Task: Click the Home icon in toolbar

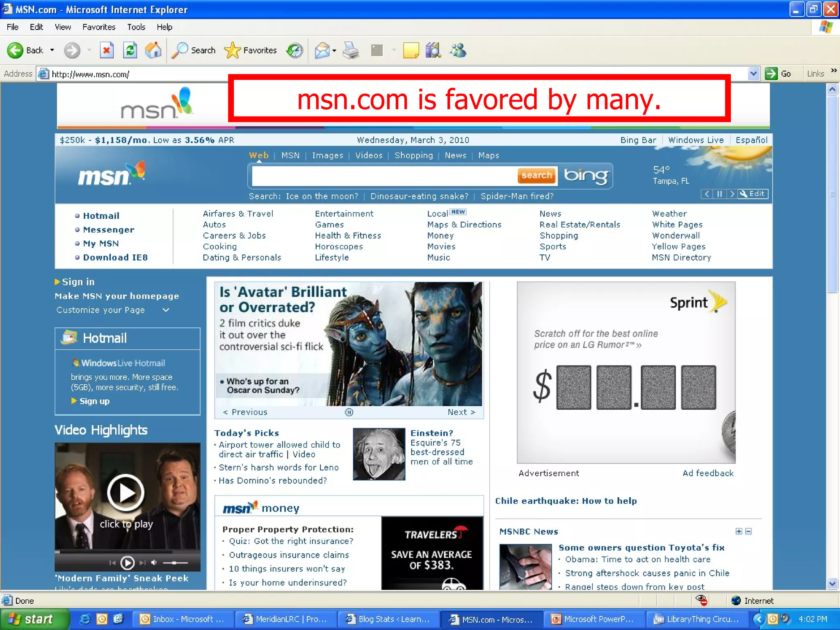Action: (153, 50)
